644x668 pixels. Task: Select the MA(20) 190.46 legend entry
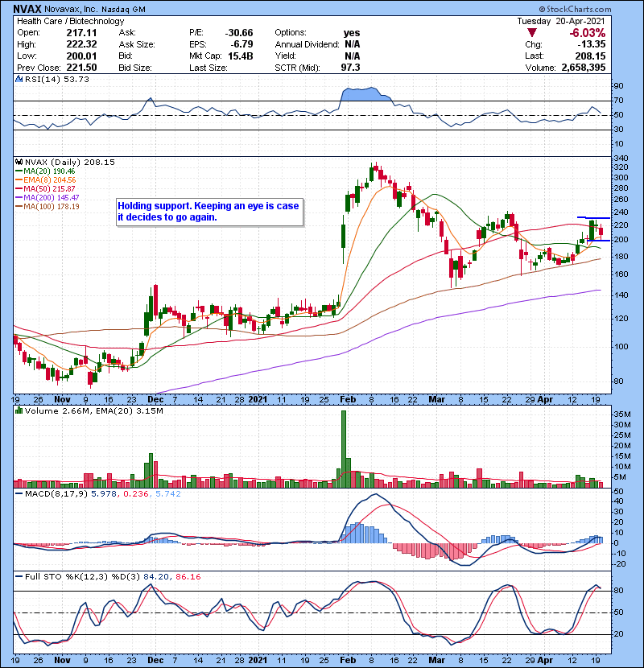(x=45, y=171)
